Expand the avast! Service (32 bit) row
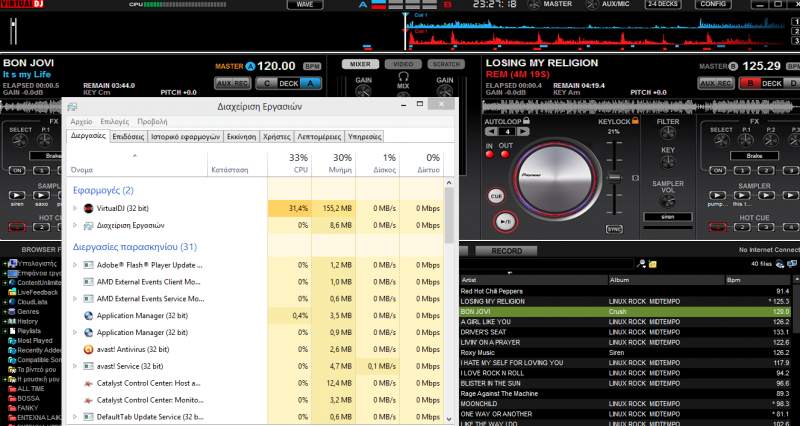 pyautogui.click(x=75, y=366)
